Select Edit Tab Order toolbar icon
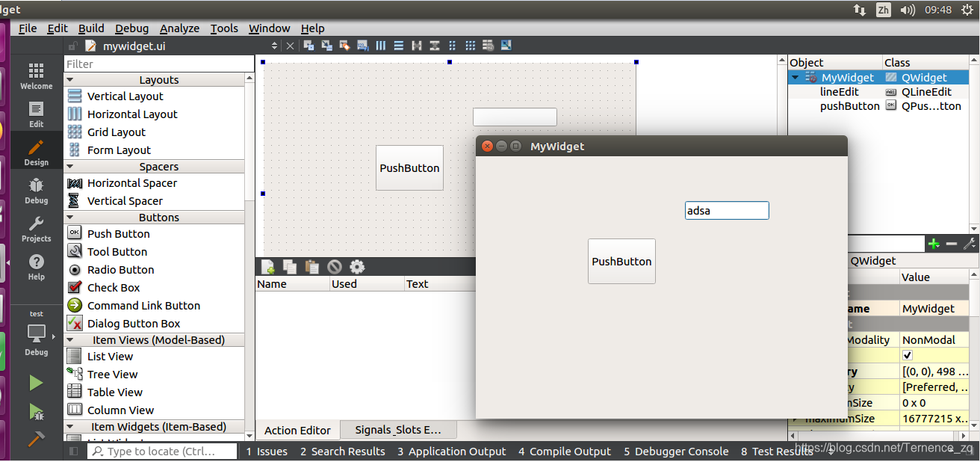Screen dimensions: 980x462 click(x=362, y=46)
